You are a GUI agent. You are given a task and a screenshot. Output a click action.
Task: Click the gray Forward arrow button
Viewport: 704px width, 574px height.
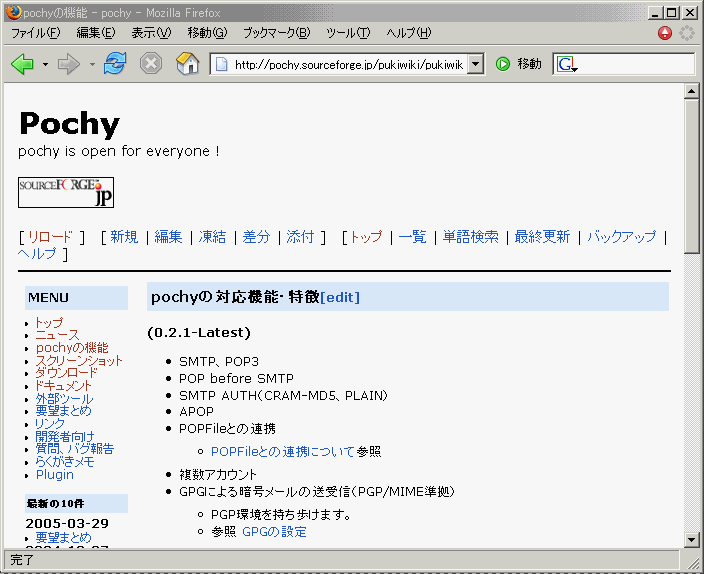pos(69,64)
